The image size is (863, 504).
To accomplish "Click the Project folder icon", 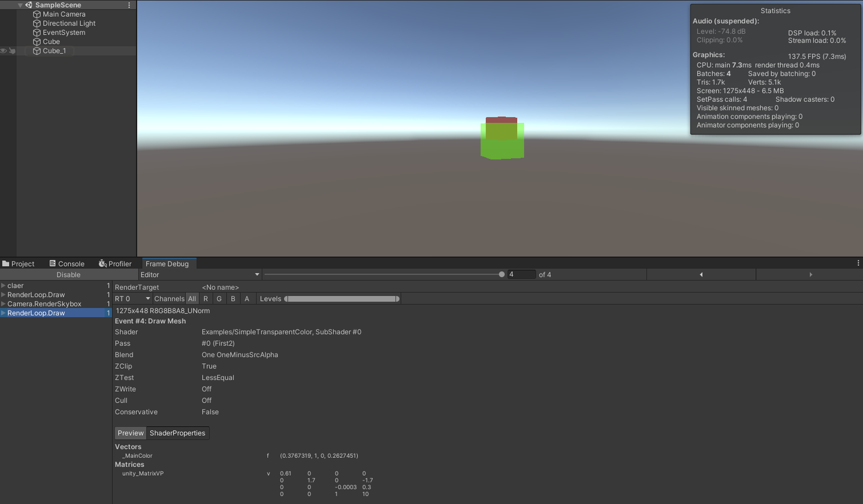I will (7, 264).
